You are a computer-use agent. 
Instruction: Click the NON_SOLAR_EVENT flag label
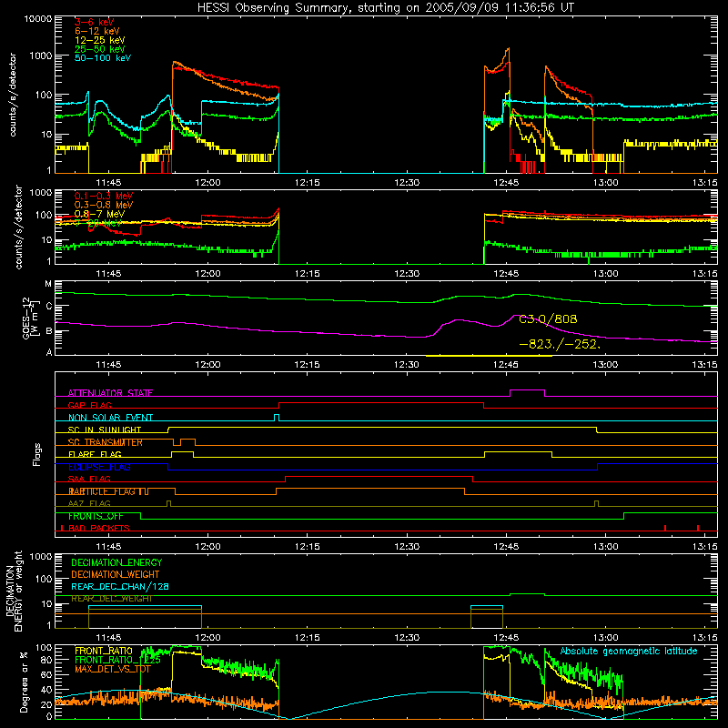[x=110, y=418]
